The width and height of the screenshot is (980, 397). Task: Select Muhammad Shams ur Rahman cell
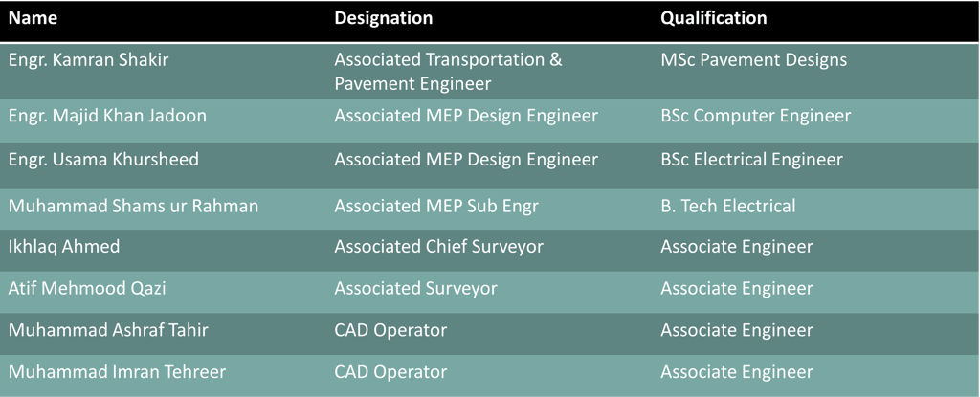132,206
